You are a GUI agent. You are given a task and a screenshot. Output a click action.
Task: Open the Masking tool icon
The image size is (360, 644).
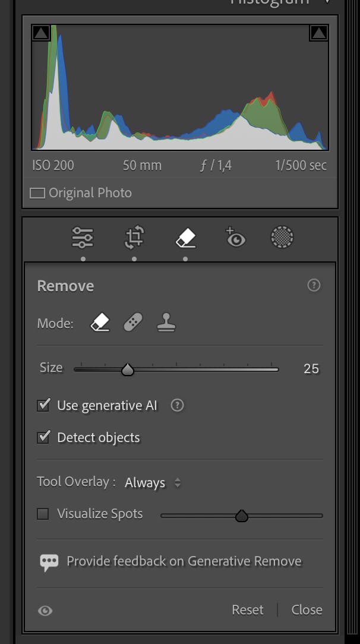tap(282, 238)
